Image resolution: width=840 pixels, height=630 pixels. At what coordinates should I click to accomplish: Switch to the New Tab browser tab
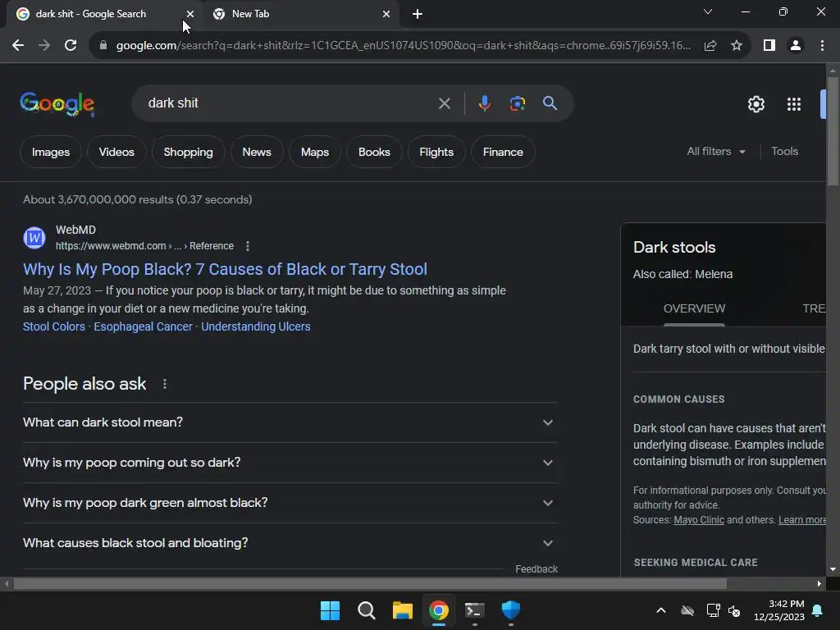coord(302,14)
